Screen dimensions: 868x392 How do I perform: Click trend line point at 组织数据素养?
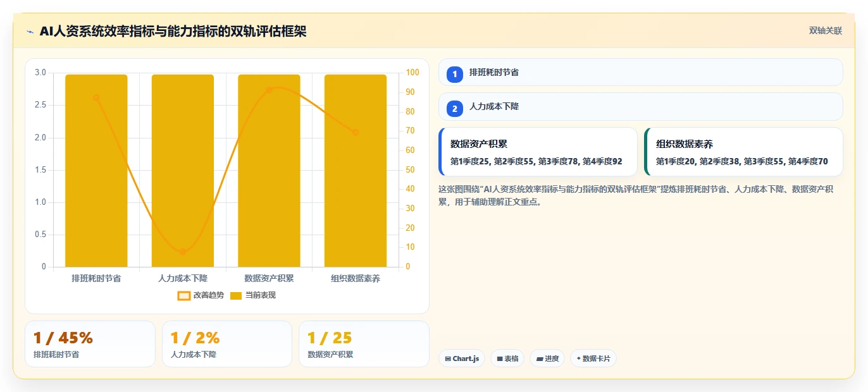(x=356, y=132)
